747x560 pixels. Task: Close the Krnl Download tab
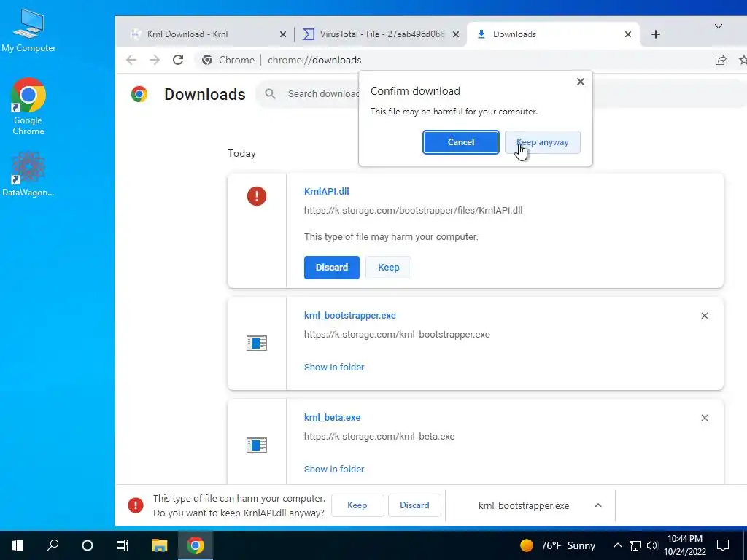[283, 34]
